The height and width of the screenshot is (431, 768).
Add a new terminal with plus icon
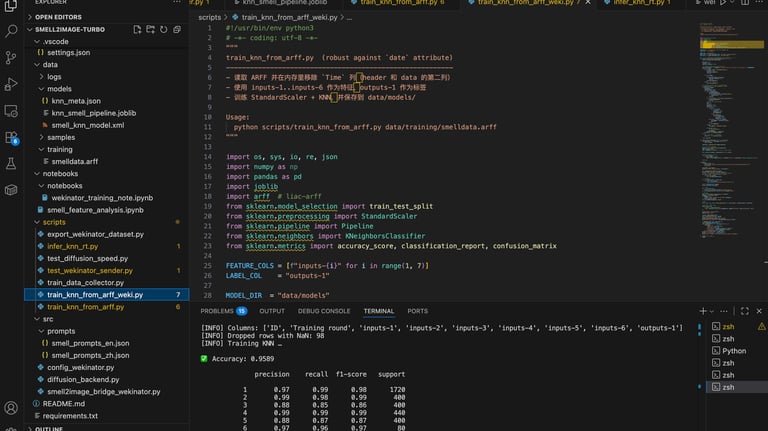click(x=703, y=311)
